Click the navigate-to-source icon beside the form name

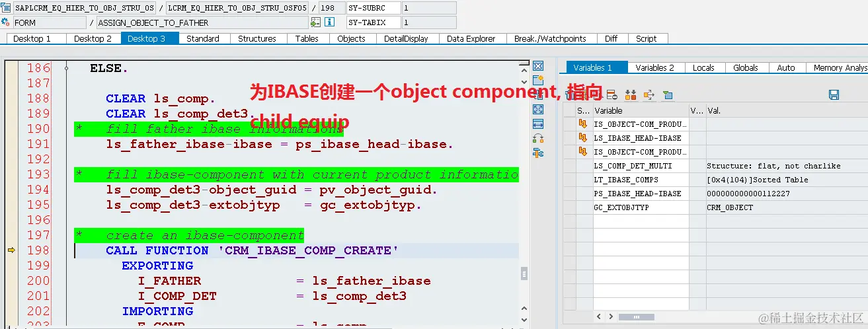click(x=315, y=22)
